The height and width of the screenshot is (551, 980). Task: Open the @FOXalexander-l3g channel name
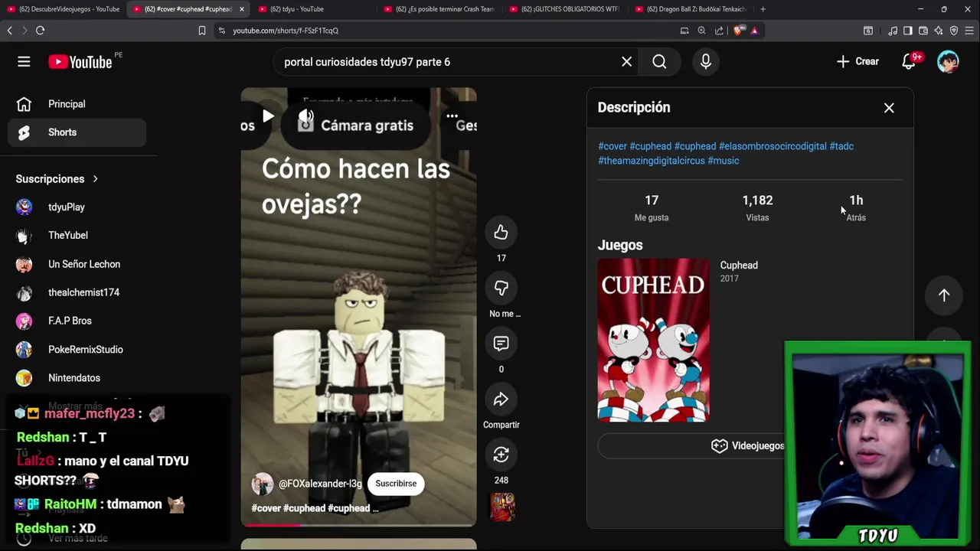320,484
